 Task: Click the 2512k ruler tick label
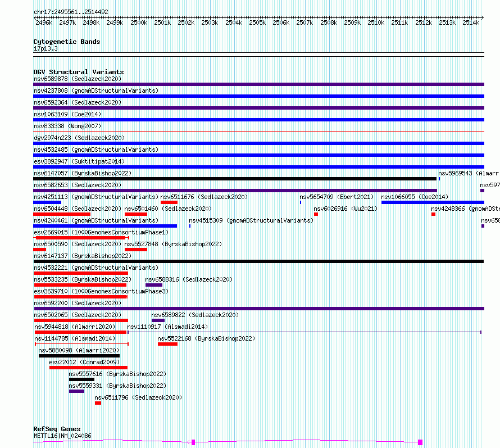(x=424, y=22)
